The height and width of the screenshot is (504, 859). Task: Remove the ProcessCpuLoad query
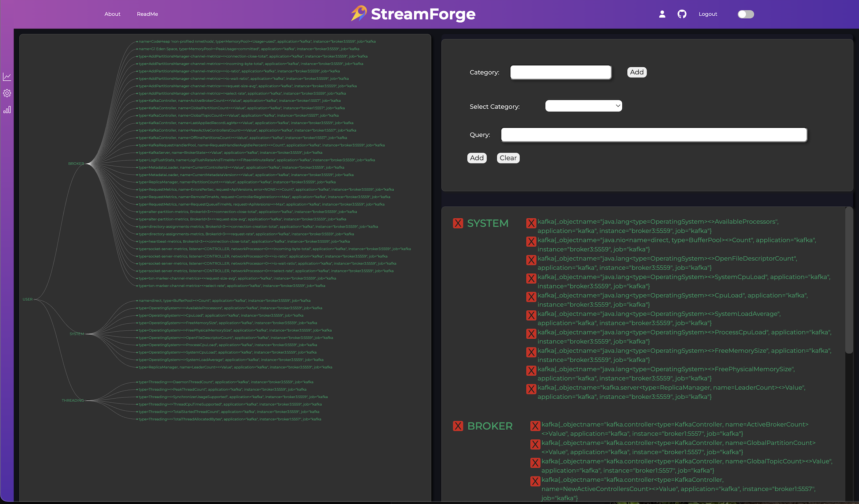531,334
